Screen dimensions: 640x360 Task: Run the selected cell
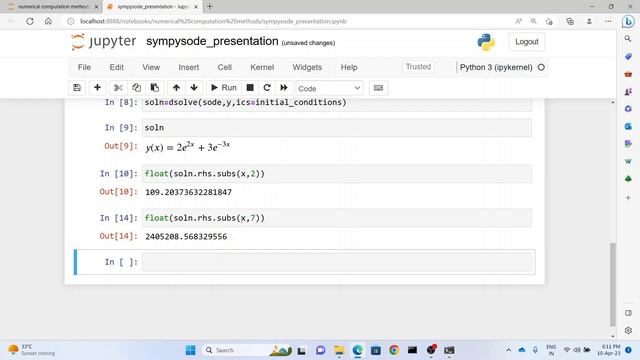(x=224, y=88)
